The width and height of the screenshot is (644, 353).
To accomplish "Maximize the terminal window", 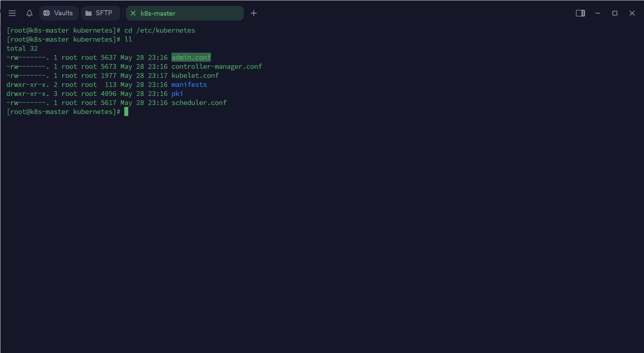I will coord(615,13).
